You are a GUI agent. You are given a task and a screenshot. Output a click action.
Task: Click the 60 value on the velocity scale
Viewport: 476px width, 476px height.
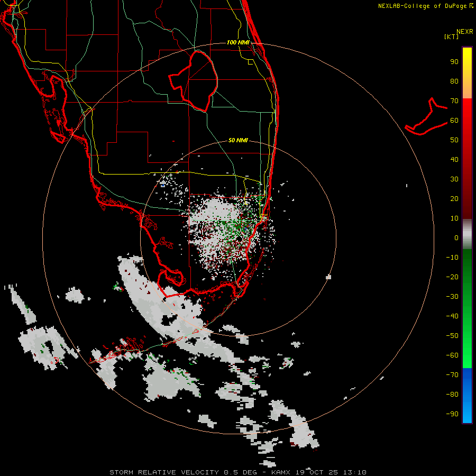point(454,120)
